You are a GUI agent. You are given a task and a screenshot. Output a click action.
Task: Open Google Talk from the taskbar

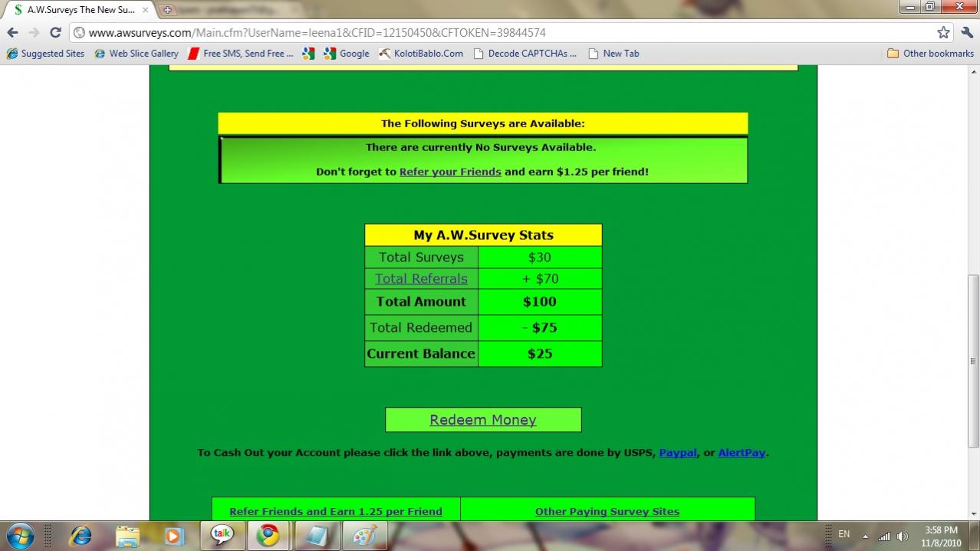(x=222, y=536)
